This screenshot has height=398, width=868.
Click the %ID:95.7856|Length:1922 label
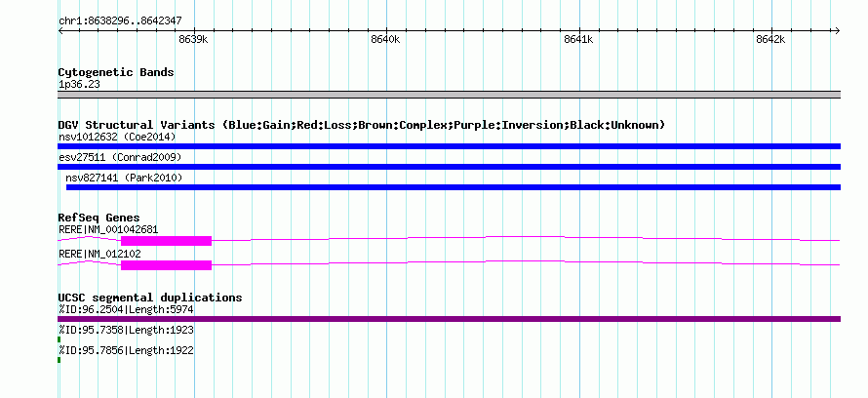126,350
